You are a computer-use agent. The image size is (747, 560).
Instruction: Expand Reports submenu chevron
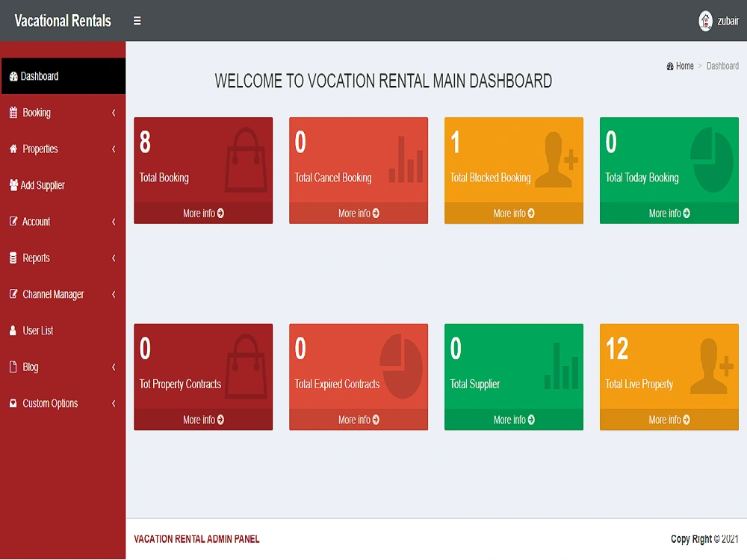click(x=114, y=258)
